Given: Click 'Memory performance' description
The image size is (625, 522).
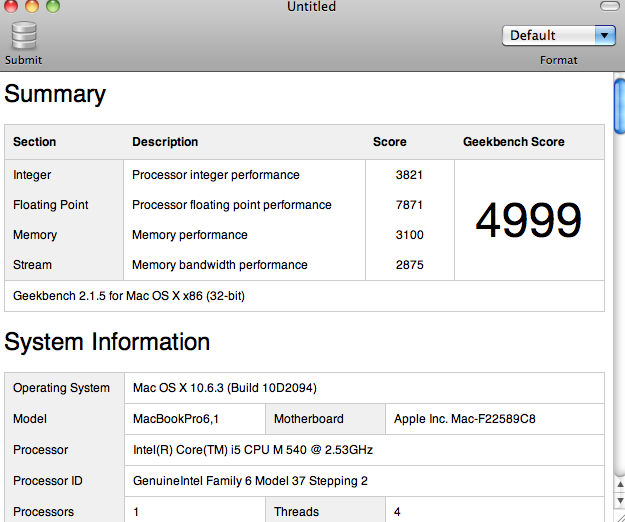Looking at the screenshot, I should point(190,235).
